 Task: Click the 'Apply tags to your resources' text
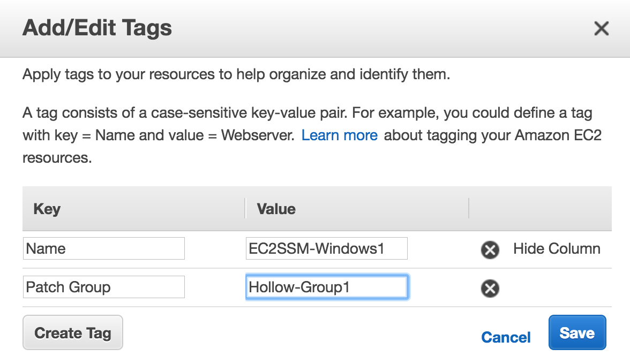coord(236,74)
